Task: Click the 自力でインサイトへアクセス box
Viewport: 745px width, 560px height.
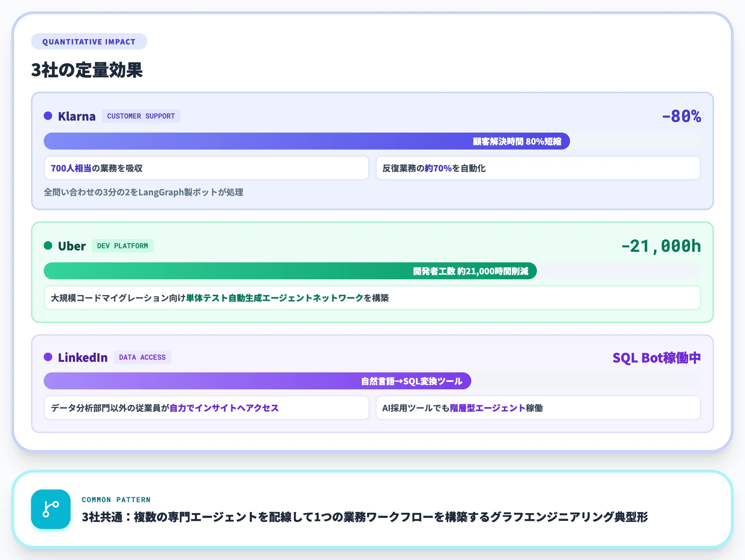Action: [x=206, y=408]
